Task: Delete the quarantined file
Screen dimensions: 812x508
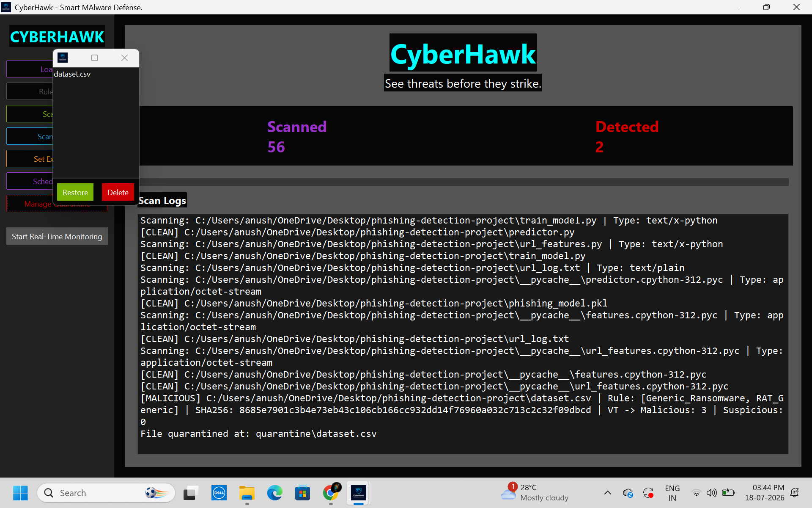Action: (118, 192)
